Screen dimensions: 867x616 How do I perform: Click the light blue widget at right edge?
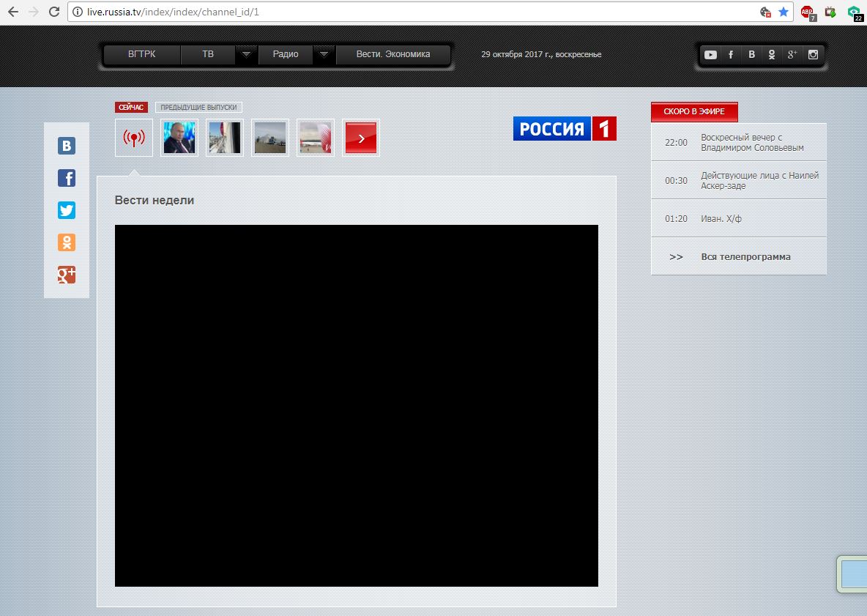pos(852,574)
